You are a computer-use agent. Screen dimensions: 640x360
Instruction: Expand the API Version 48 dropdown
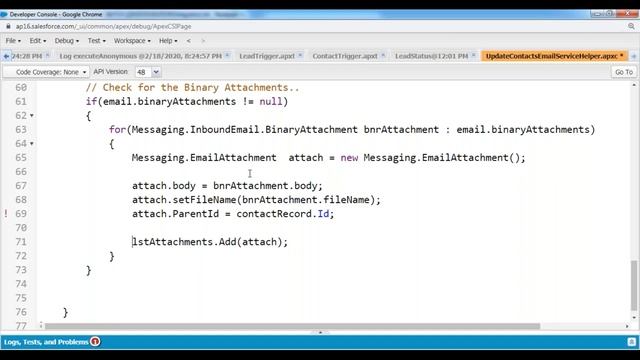pos(156,72)
